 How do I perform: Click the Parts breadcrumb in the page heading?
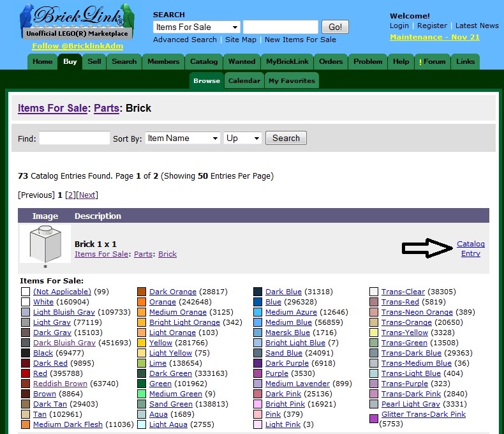pos(107,108)
